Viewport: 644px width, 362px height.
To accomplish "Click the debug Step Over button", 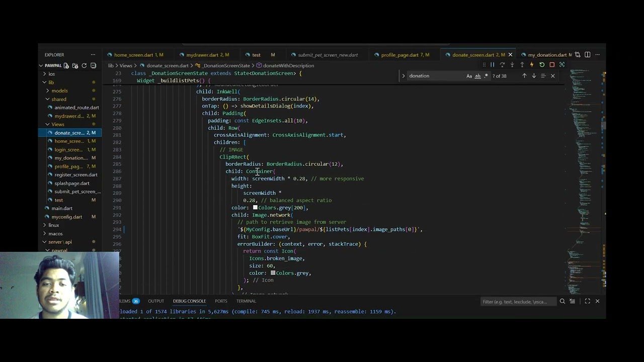I will 502,65.
